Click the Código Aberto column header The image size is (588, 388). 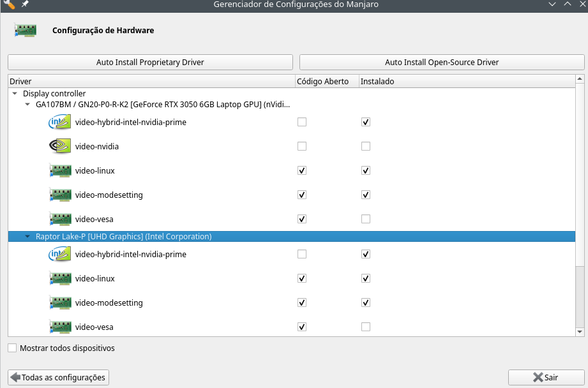327,81
